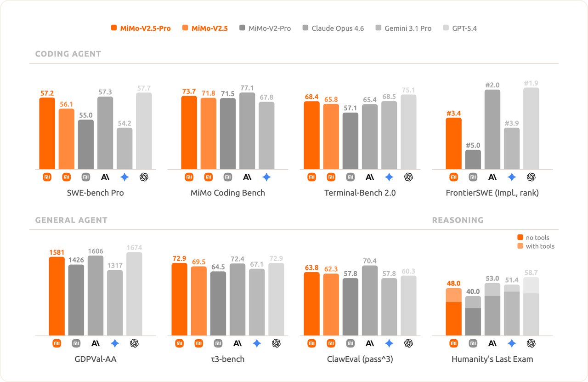Click the #5.0 bar in FrontierSWE chart

tap(473, 160)
